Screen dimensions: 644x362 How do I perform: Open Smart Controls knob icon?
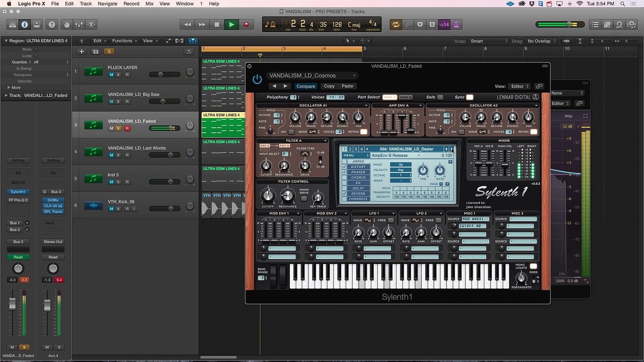66,24
